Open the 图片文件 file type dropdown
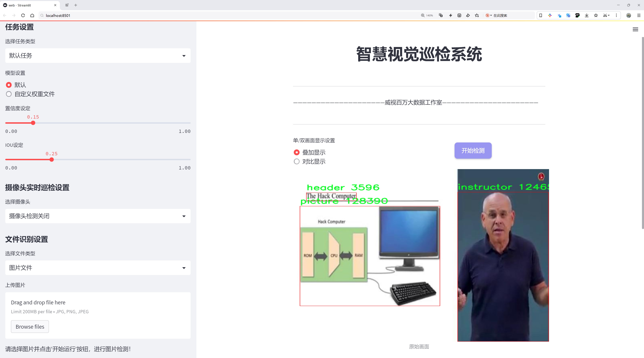 tap(98, 268)
